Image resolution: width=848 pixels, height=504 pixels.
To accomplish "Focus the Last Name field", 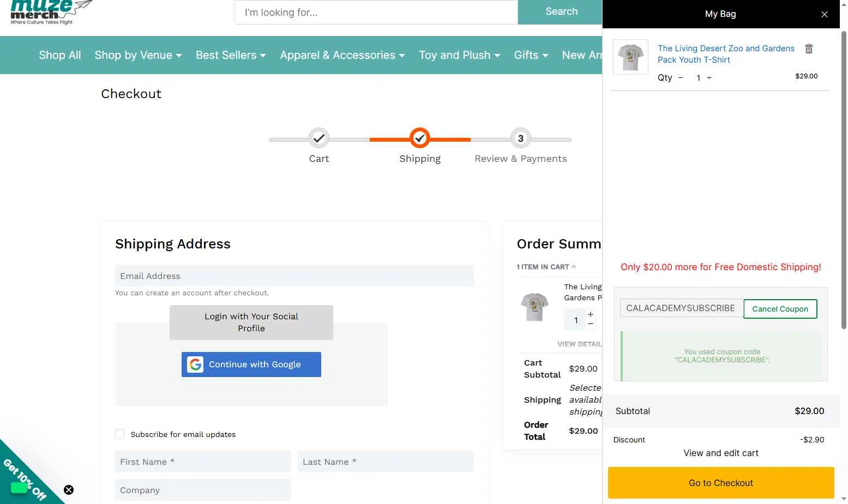I will (x=386, y=462).
